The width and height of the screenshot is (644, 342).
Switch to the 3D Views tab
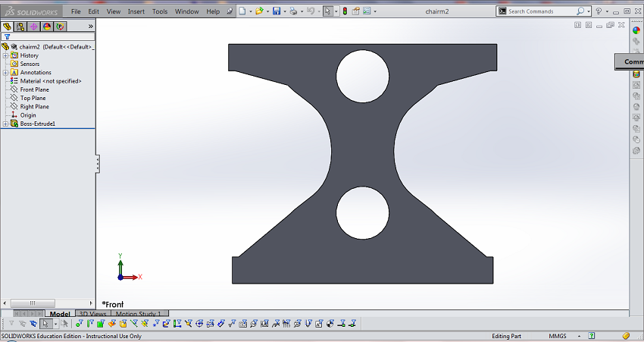point(92,314)
